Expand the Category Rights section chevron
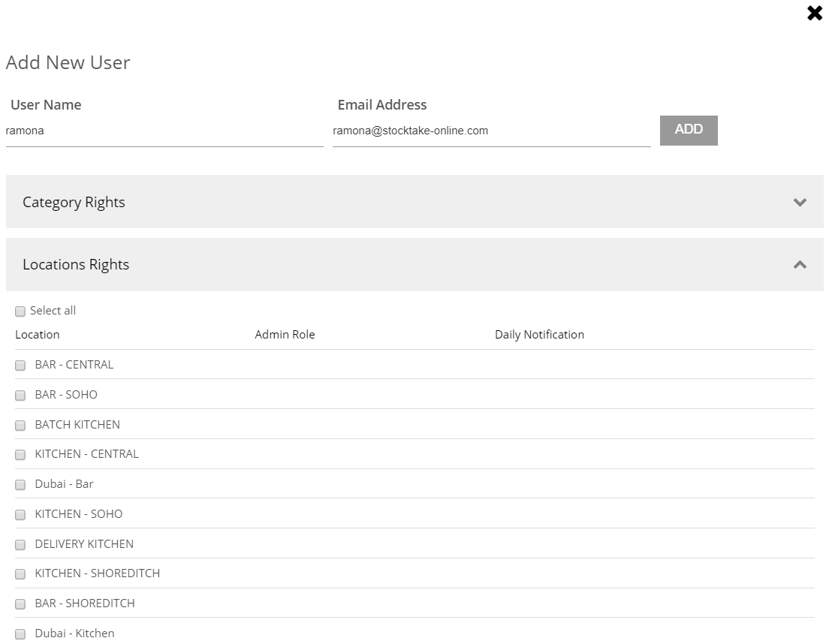The height and width of the screenshot is (644, 838). click(800, 202)
